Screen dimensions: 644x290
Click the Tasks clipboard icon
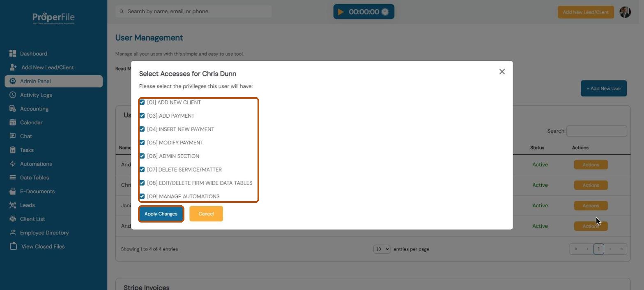[13, 150]
